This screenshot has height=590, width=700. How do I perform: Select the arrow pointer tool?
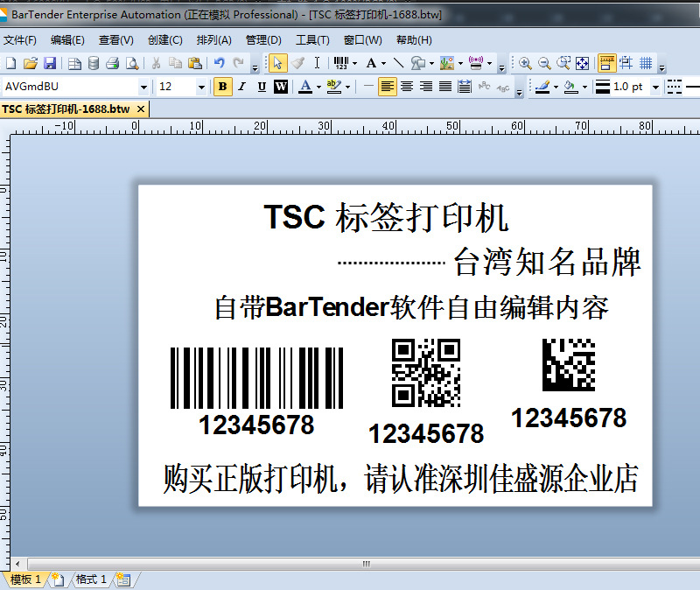(277, 63)
